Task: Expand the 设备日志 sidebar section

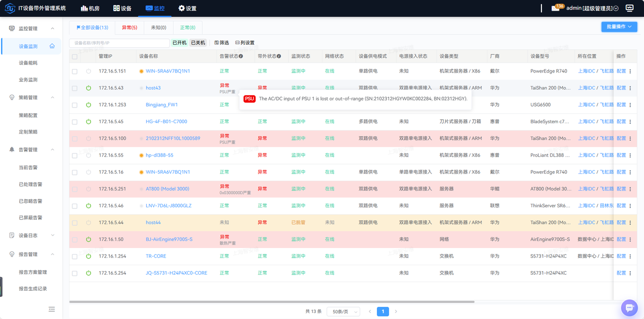Action: click(31, 235)
